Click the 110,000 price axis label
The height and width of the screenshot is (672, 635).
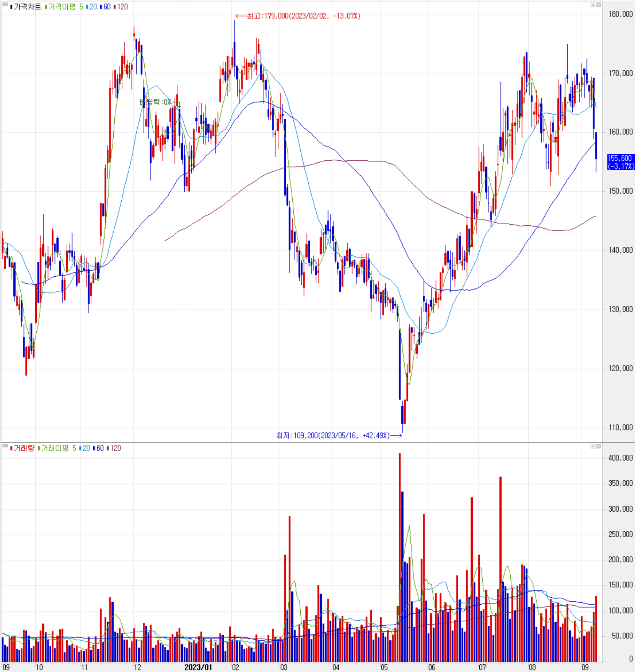(x=620, y=427)
